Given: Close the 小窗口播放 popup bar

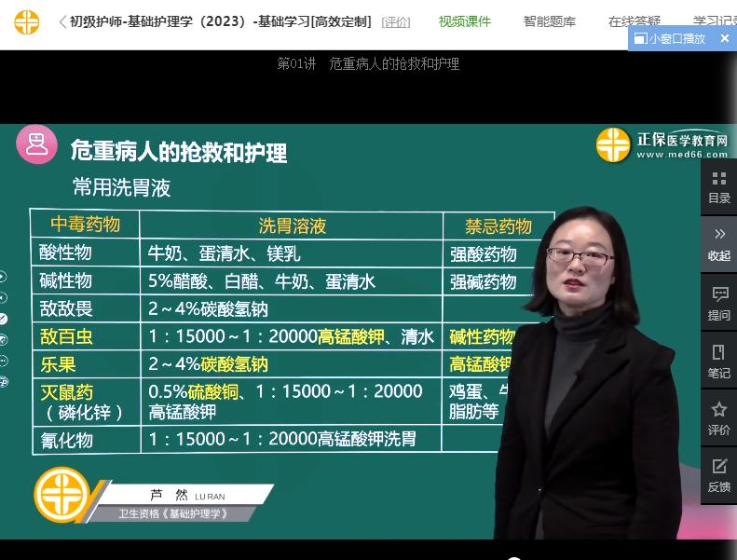Looking at the screenshot, I should pos(725,38).
